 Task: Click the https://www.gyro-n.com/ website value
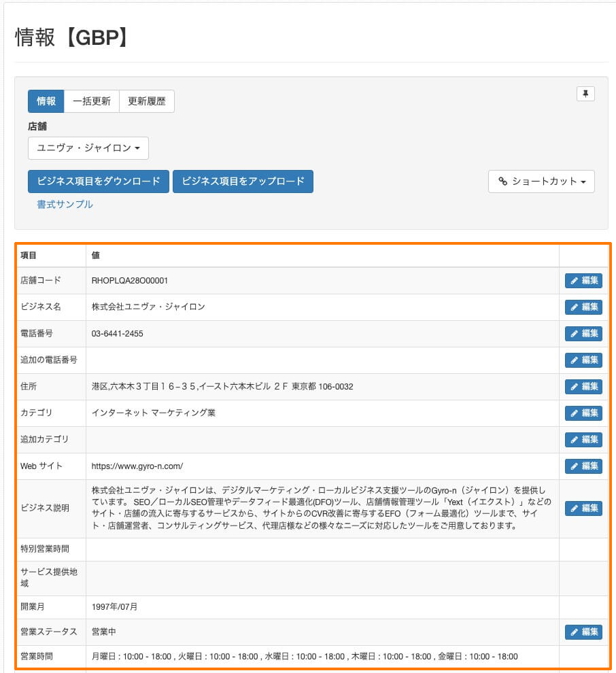pyautogui.click(x=137, y=466)
